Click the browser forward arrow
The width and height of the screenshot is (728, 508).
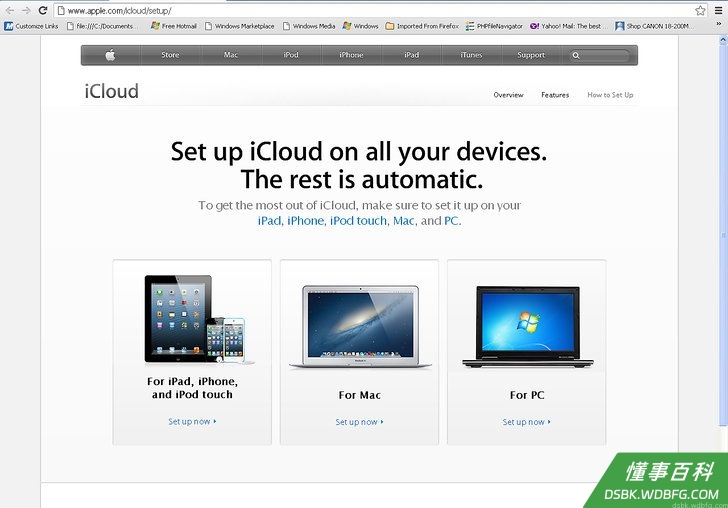[x=26, y=10]
